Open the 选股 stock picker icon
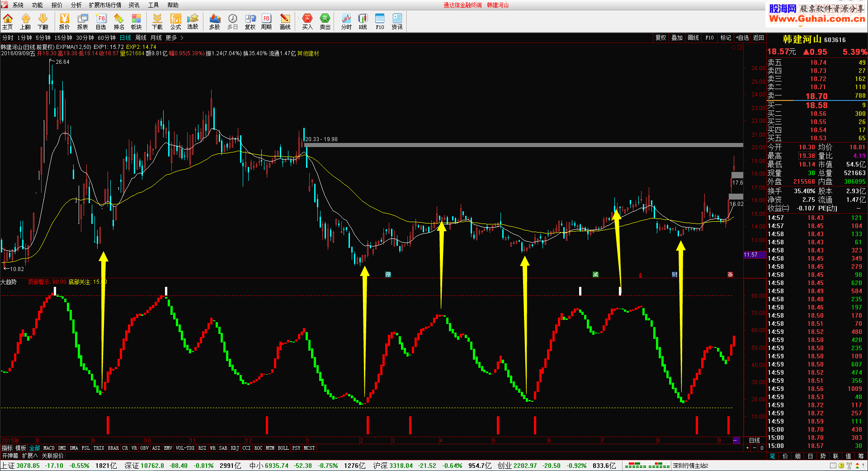The image size is (868, 471). coord(193,21)
